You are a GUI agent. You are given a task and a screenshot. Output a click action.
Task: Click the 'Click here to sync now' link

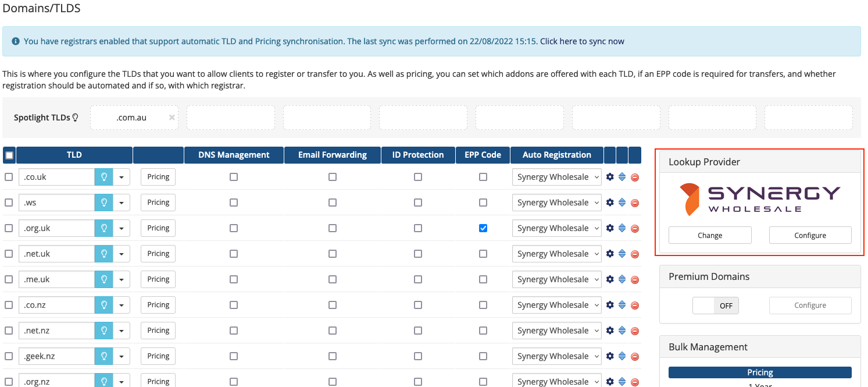(x=582, y=41)
